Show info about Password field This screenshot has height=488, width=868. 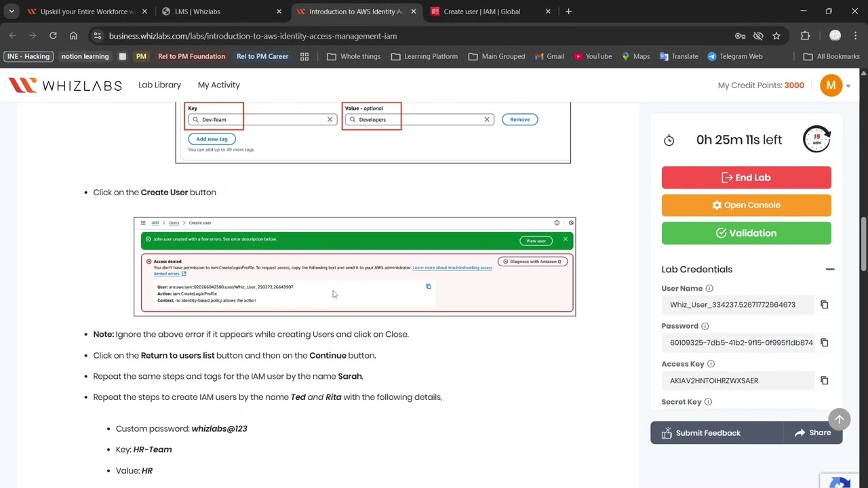705,326
